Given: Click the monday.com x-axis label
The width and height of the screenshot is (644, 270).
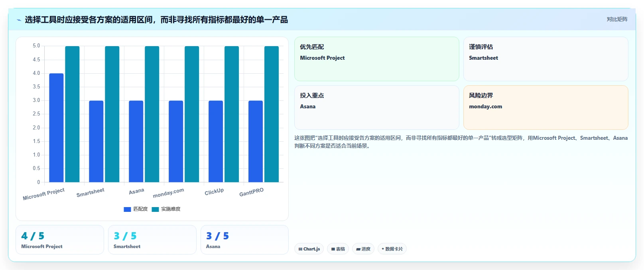Looking at the screenshot, I should 168,193.
